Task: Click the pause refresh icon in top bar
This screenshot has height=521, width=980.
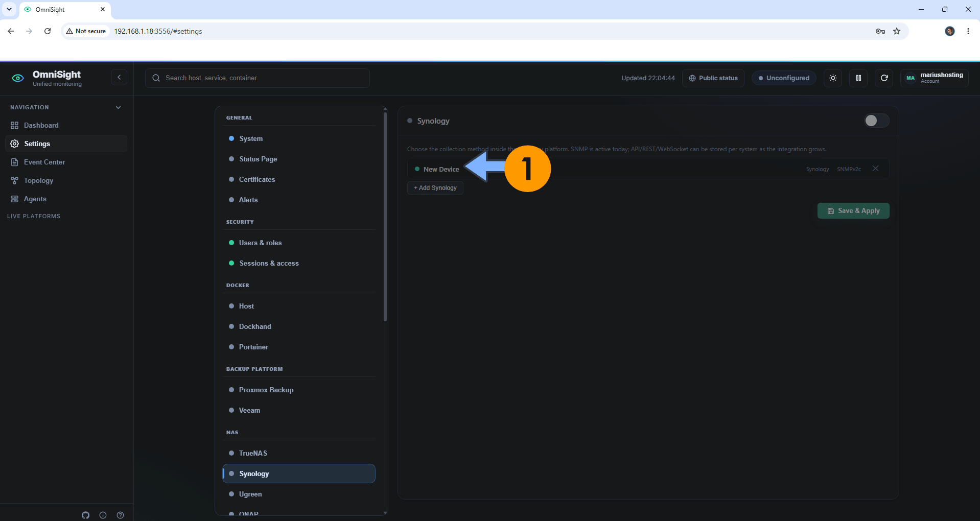Action: [858, 78]
